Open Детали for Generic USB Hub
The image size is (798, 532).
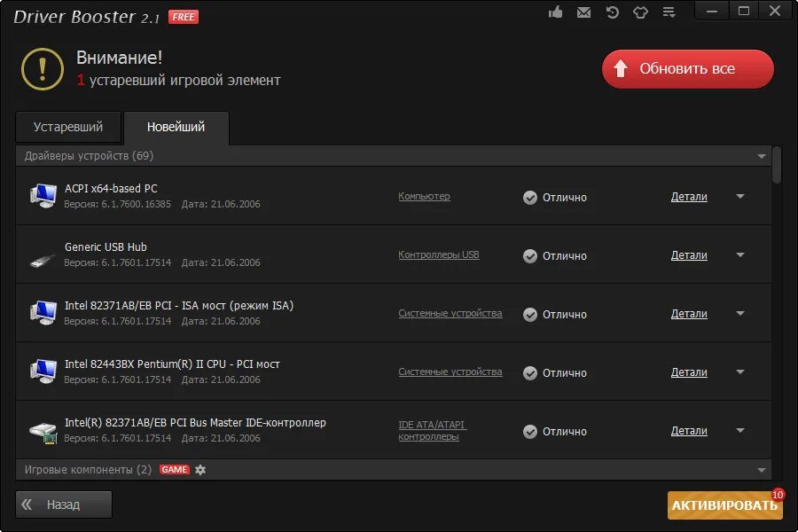tap(689, 255)
